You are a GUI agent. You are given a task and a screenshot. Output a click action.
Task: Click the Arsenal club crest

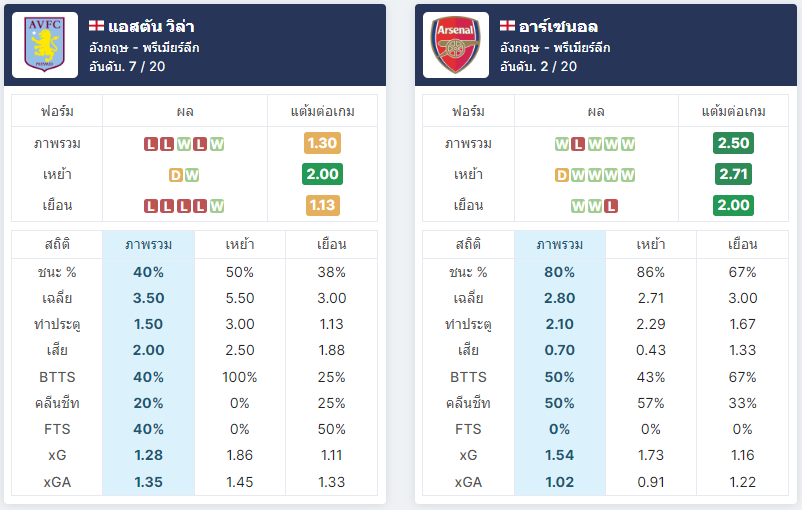[x=456, y=45]
